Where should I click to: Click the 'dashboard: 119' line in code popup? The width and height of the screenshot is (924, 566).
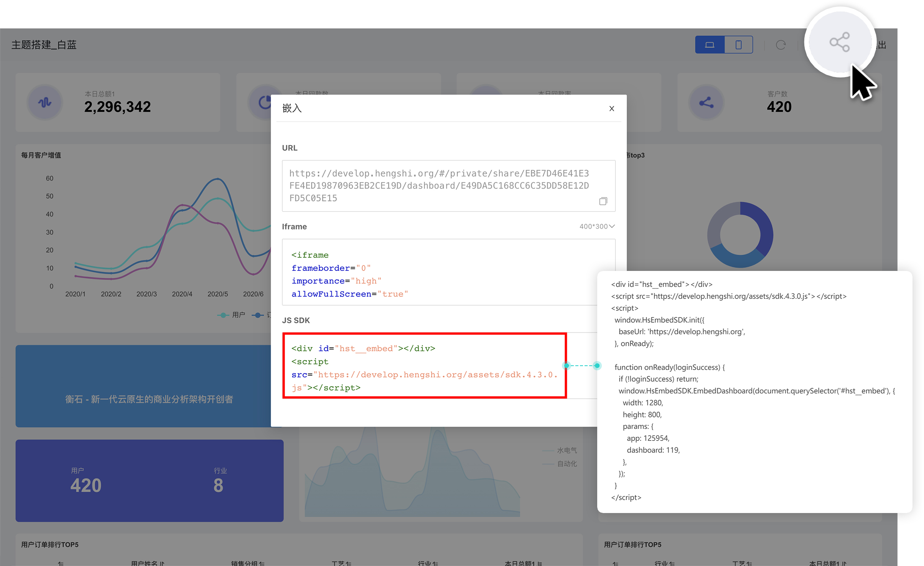653,450
